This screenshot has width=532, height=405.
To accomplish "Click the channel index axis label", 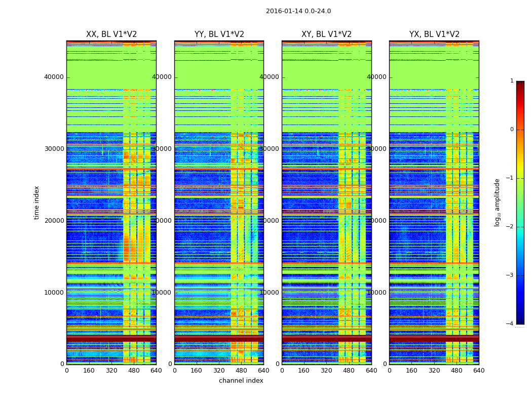I will [241, 381].
